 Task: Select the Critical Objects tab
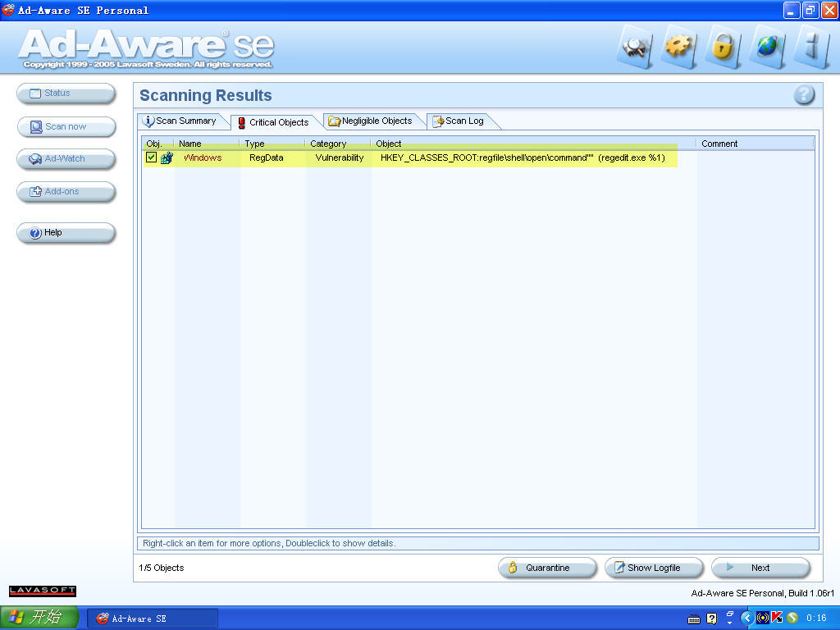[x=274, y=123]
